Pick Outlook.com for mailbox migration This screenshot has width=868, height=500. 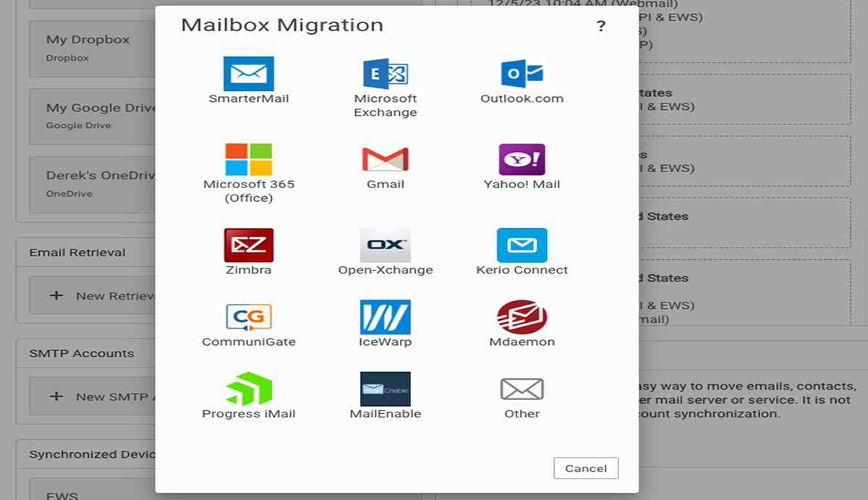click(x=522, y=72)
